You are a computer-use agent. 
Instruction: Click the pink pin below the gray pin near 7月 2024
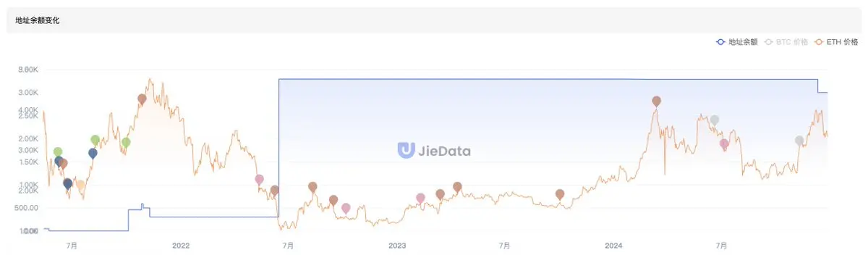[724, 144]
